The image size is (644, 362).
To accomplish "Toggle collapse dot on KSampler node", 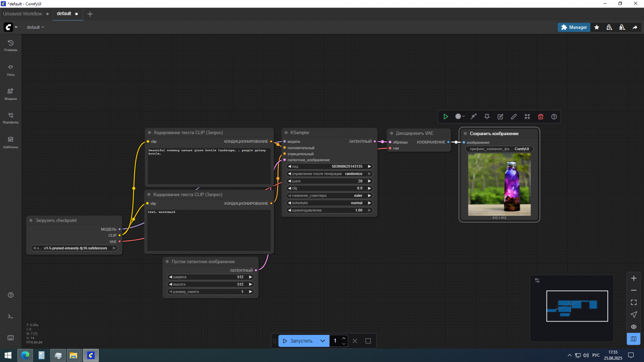I will click(x=286, y=133).
